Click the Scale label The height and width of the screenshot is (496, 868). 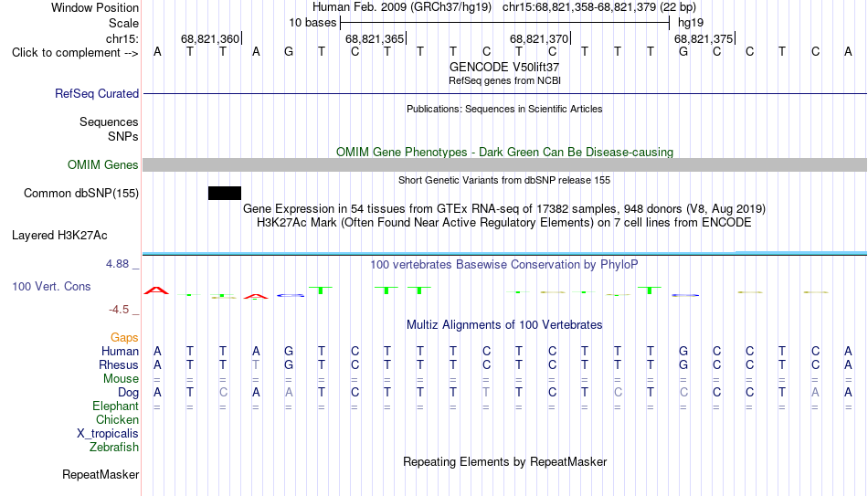click(x=123, y=23)
